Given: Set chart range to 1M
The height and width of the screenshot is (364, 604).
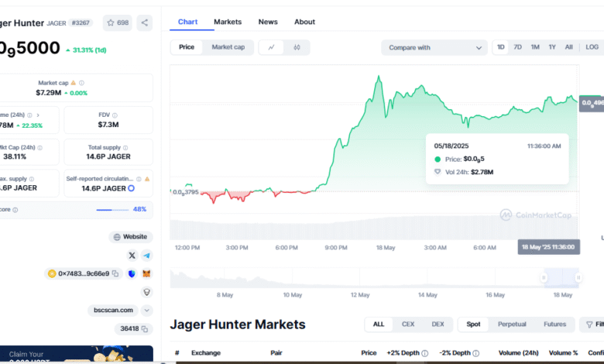Looking at the screenshot, I should pyautogui.click(x=535, y=47).
